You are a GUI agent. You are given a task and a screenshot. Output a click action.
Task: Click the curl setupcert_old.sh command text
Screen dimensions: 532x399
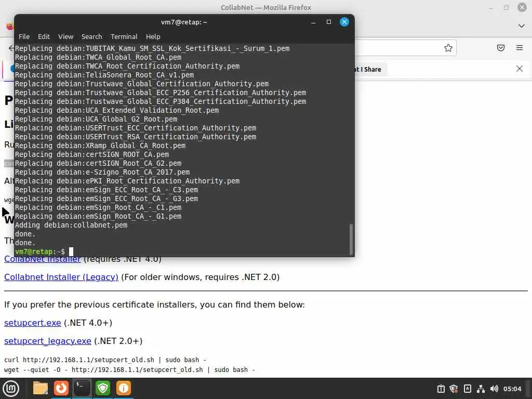(x=105, y=360)
